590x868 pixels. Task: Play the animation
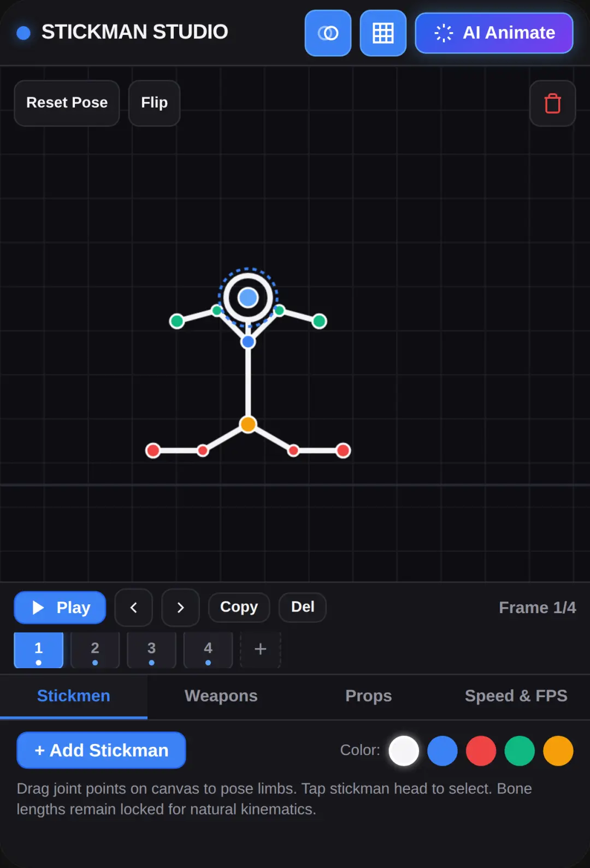(60, 608)
